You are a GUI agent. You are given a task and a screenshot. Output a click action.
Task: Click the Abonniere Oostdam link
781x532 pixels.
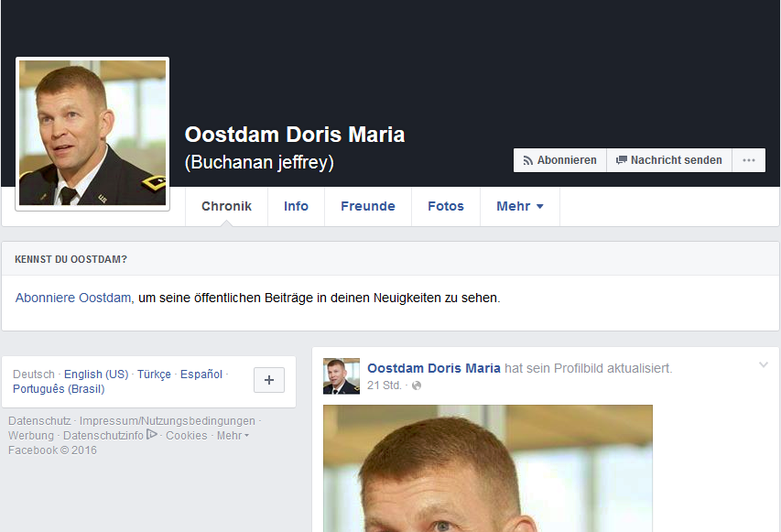tap(73, 298)
